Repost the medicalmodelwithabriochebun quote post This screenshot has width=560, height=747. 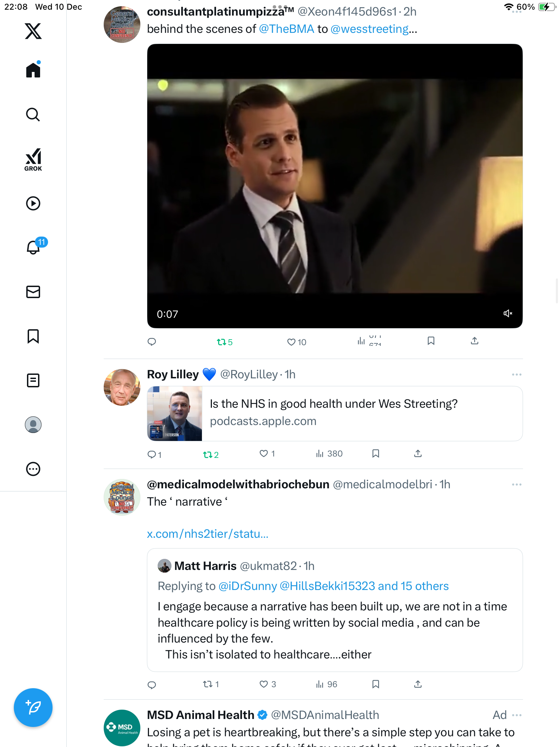click(x=208, y=684)
